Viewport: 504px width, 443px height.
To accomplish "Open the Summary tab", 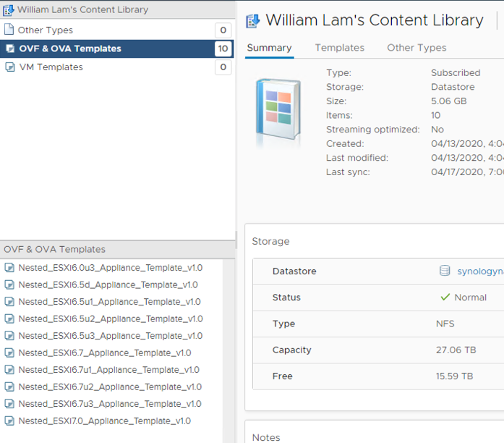I will (x=270, y=48).
